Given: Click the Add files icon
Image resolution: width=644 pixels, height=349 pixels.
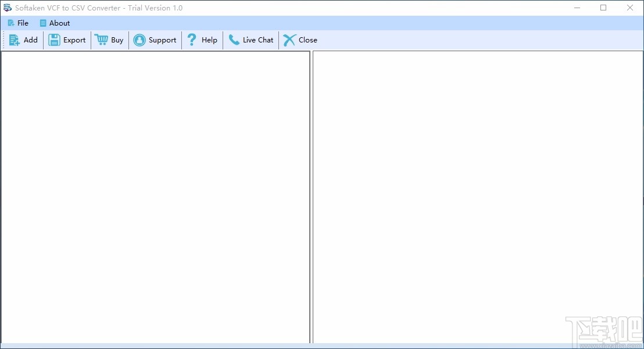Looking at the screenshot, I should pyautogui.click(x=15, y=40).
